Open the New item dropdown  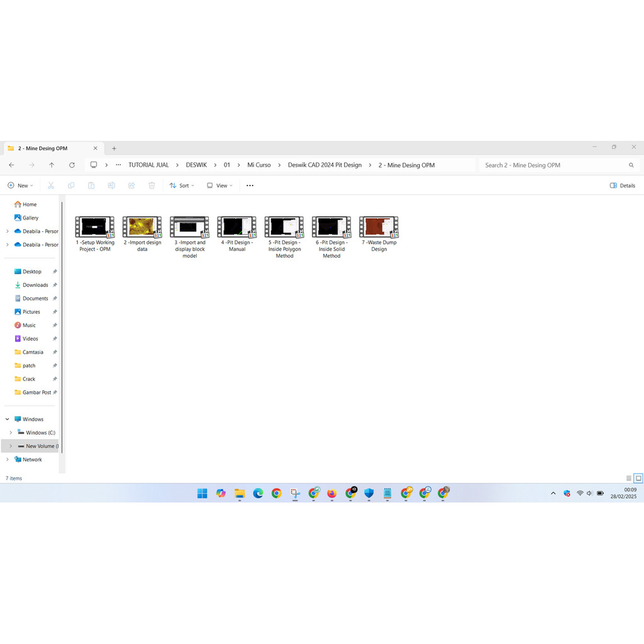21,186
